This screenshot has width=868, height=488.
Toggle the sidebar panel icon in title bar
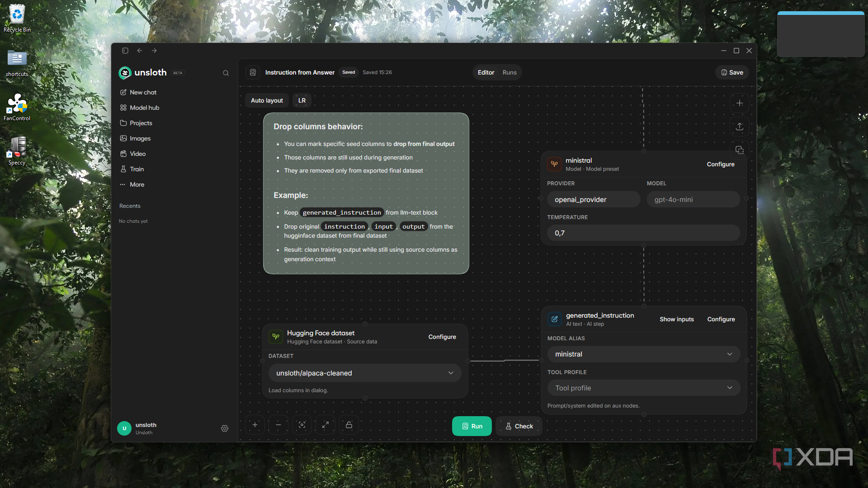(x=125, y=51)
